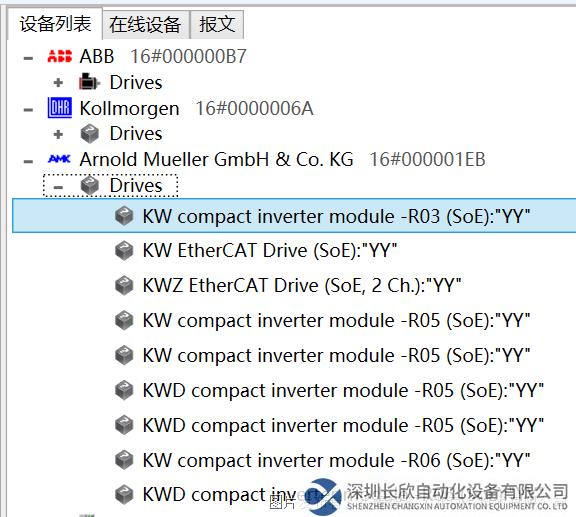Select KW compact inverter module -R06 (SoE)
This screenshot has width=576, height=517.
tap(336, 460)
